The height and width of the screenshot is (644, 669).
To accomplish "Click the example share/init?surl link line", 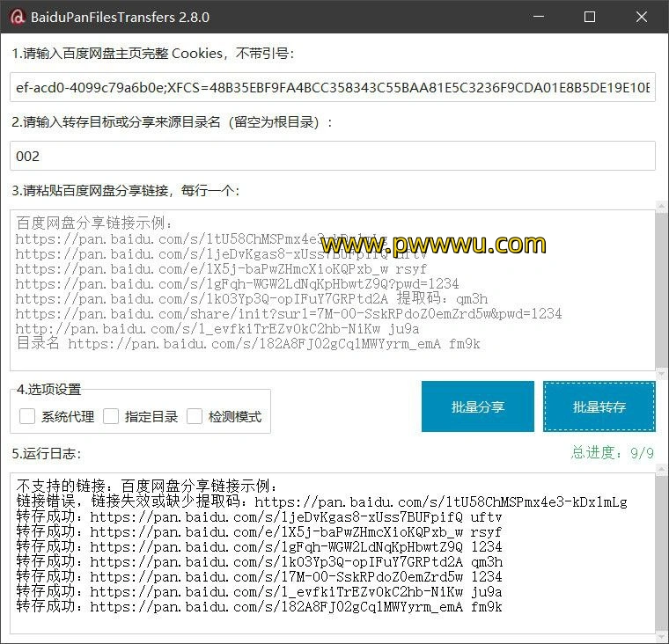I will click(x=289, y=313).
